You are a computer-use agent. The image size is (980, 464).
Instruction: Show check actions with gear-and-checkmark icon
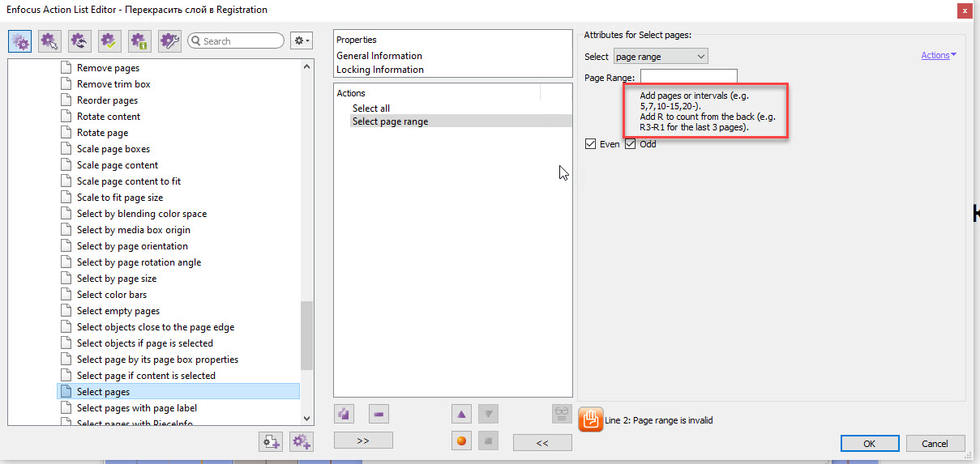point(109,40)
